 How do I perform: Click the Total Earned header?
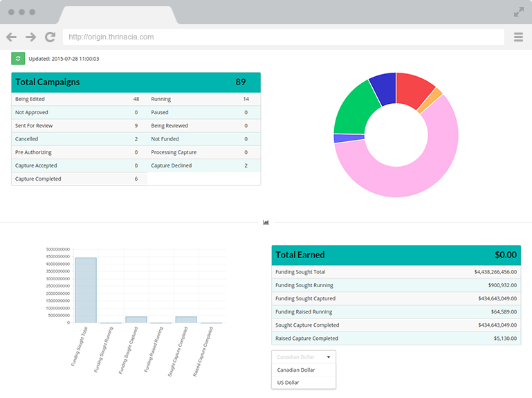click(x=396, y=255)
